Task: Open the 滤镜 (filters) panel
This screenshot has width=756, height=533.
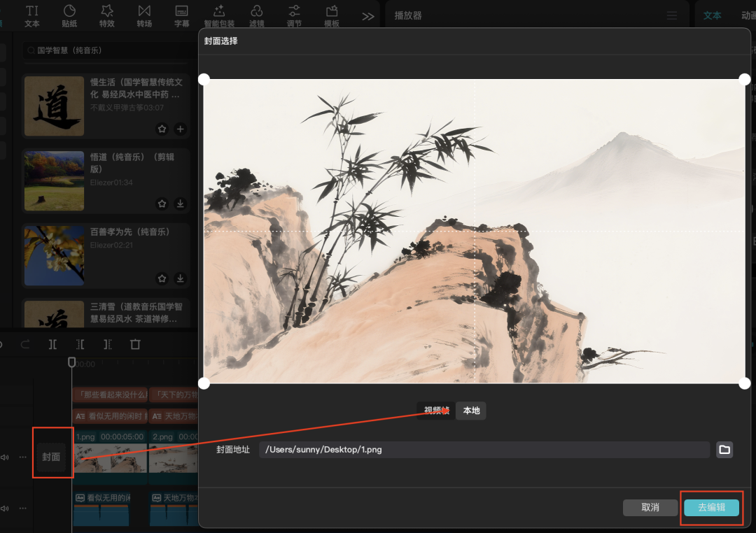Action: [x=257, y=15]
